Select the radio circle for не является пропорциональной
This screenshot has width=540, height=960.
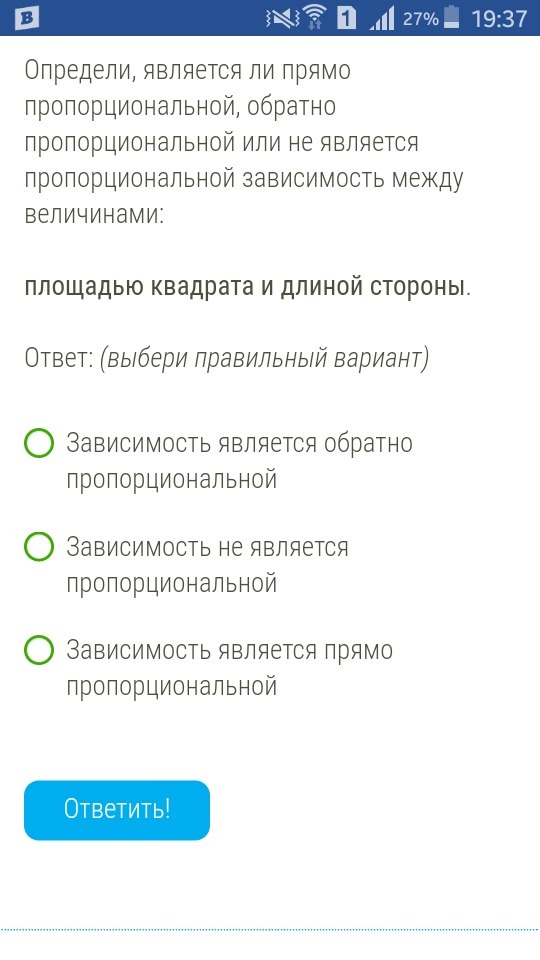click(39, 546)
